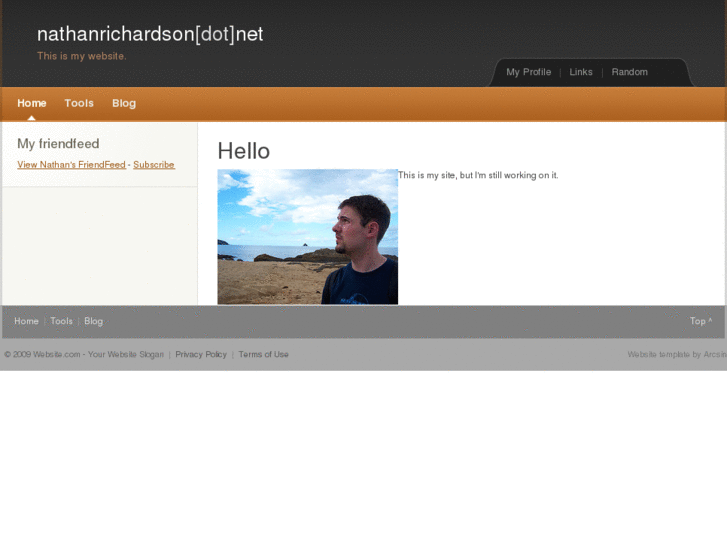Screen dimensions: 727x545
Task: Click the Subscribe link in sidebar
Action: tap(154, 165)
